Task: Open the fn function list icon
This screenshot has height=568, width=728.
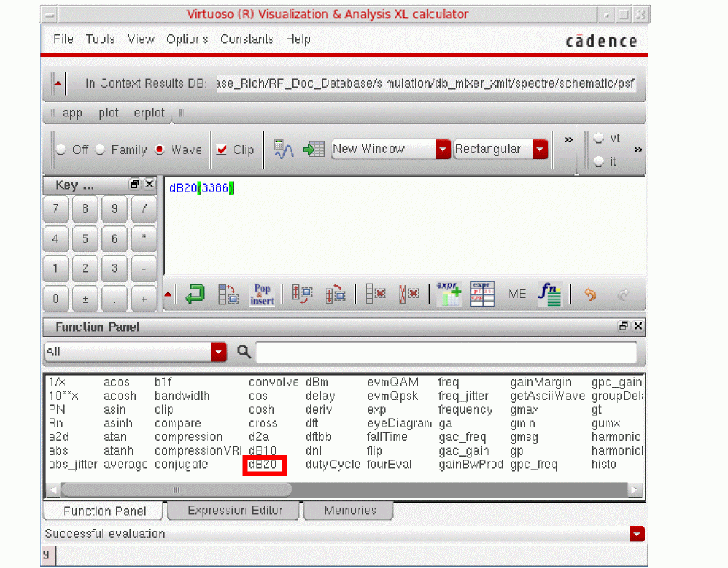Action: (550, 294)
